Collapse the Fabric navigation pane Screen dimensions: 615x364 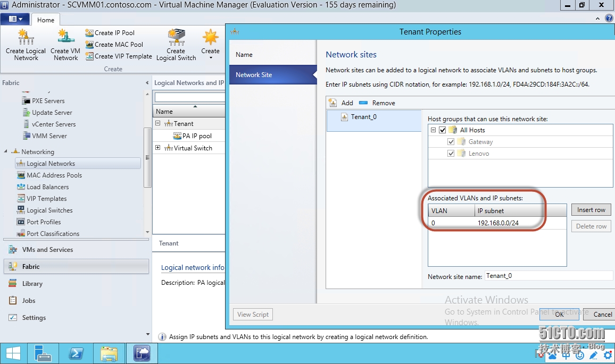pyautogui.click(x=147, y=83)
